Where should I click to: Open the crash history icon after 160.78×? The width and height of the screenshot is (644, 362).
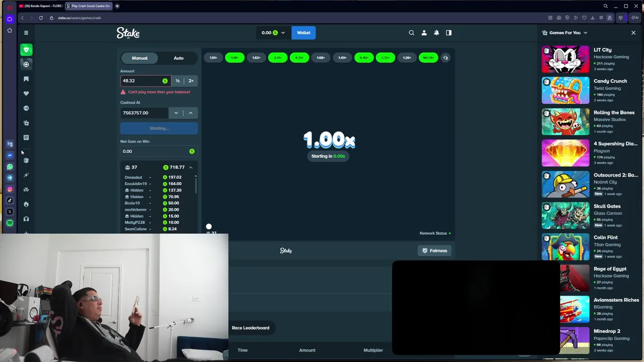click(x=445, y=58)
